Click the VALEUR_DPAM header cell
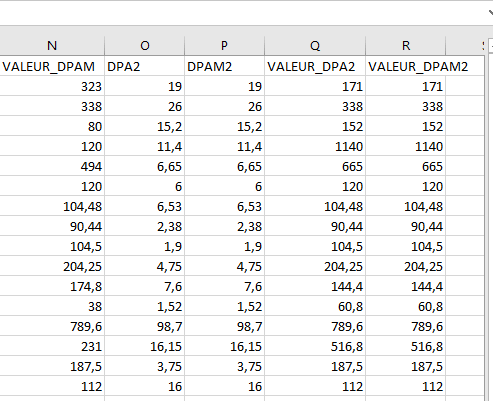 [x=52, y=66]
